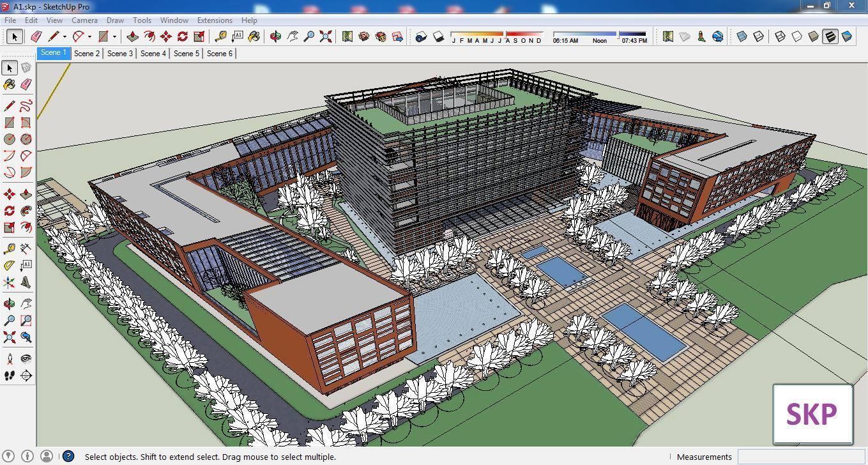The width and height of the screenshot is (868, 465).
Task: Select the Axes tool in left toolbar
Action: (x=9, y=282)
